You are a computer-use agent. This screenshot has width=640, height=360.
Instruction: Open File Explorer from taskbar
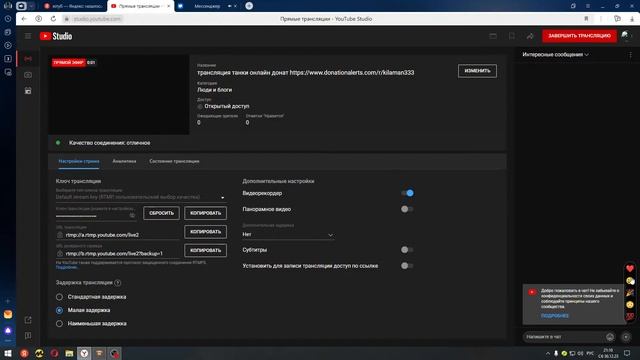click(x=69, y=353)
